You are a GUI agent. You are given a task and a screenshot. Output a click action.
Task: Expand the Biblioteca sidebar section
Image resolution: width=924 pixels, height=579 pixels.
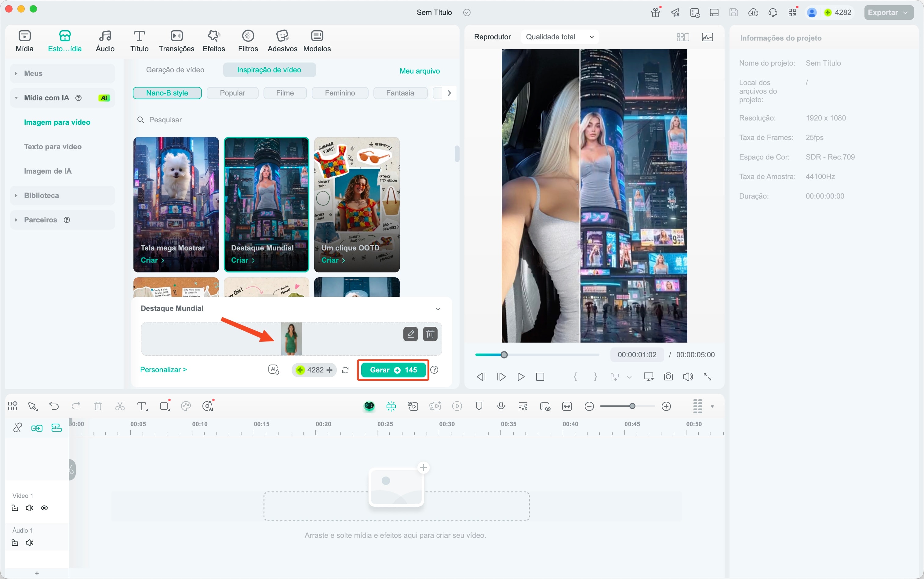42,196
